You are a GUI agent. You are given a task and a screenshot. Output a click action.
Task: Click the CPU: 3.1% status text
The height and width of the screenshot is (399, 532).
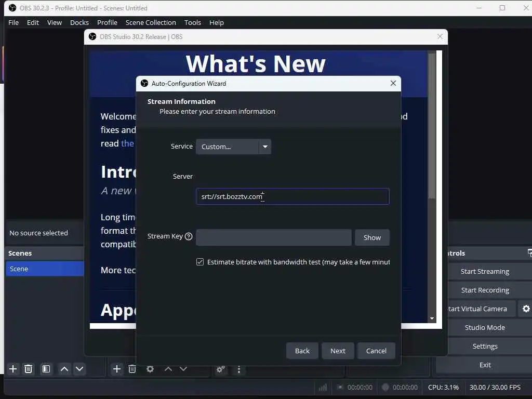[x=443, y=387]
